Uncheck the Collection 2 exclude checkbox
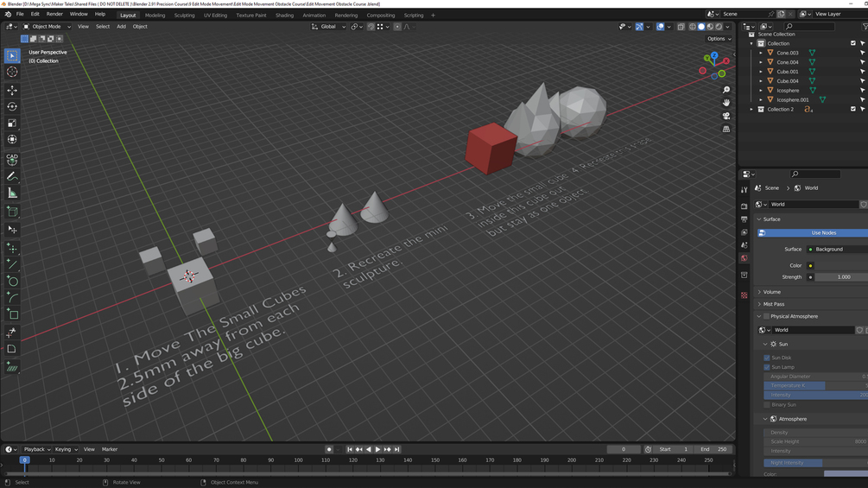868x488 pixels. [x=853, y=109]
